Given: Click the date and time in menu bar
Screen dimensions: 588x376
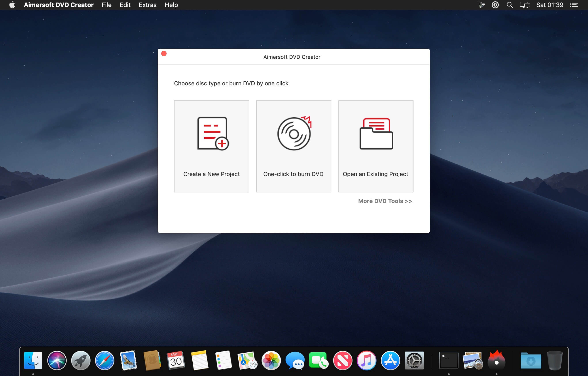Looking at the screenshot, I should point(550,5).
